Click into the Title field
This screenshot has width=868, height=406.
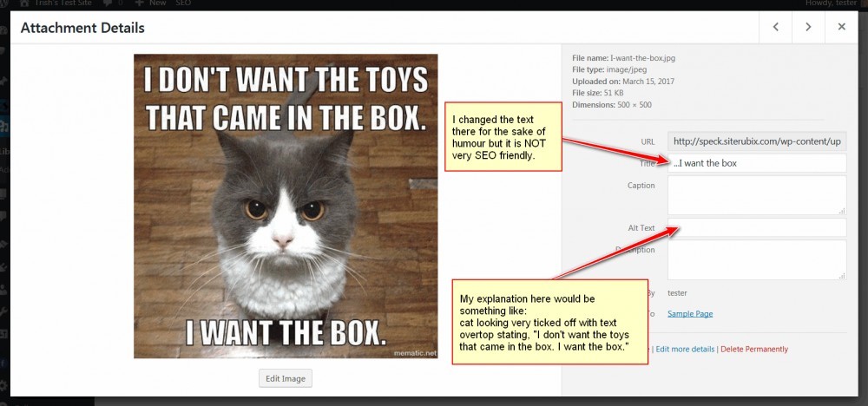coord(757,163)
